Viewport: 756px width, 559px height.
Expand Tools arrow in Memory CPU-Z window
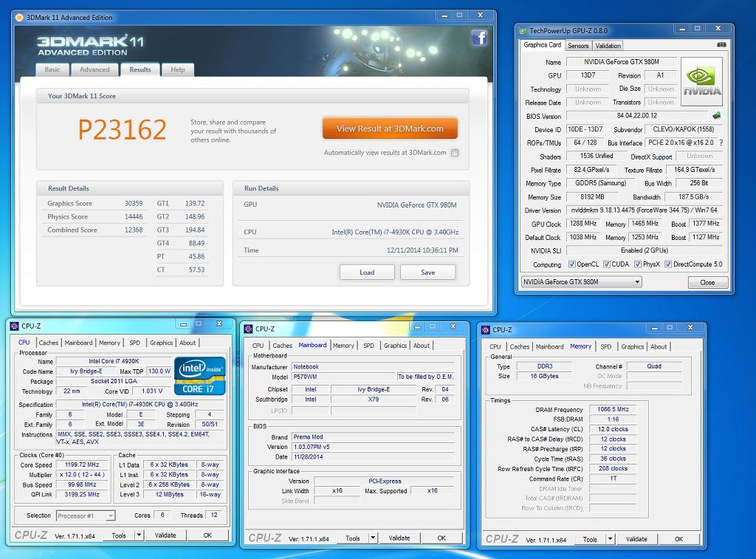click(x=610, y=539)
